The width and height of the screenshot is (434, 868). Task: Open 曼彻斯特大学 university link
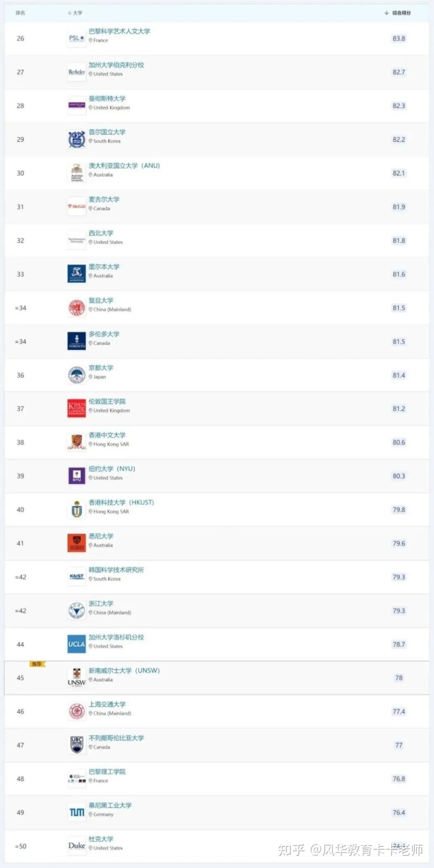pyautogui.click(x=107, y=98)
